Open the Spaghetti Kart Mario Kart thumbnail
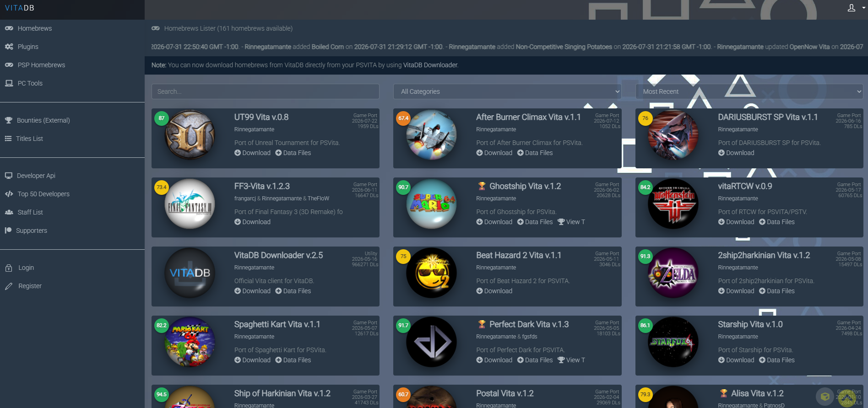The height and width of the screenshot is (408, 868). coord(190,342)
